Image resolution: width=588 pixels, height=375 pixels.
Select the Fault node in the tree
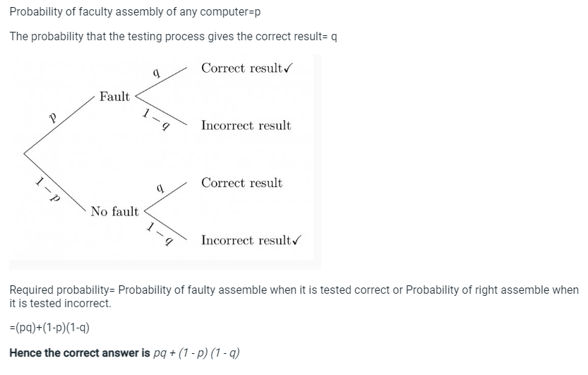[114, 97]
